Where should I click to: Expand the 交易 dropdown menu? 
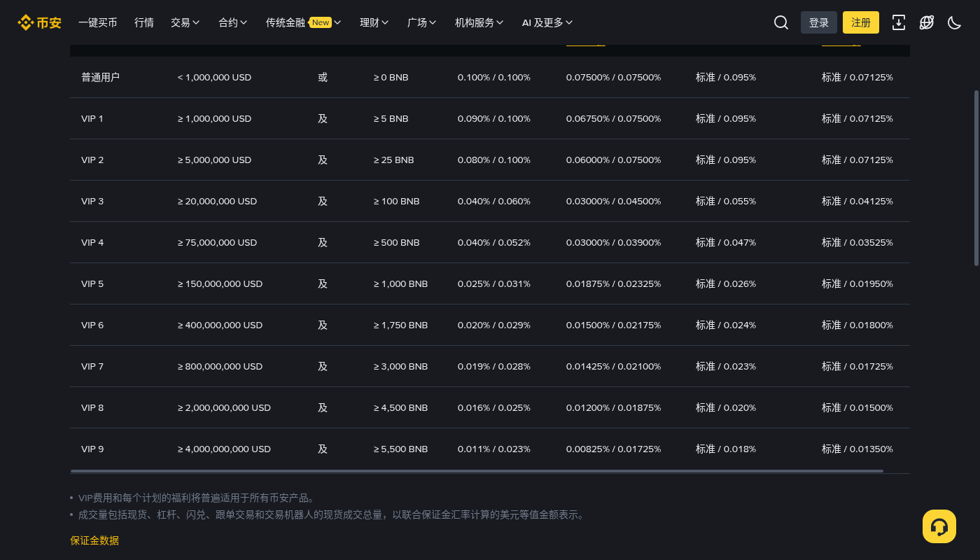(185, 22)
